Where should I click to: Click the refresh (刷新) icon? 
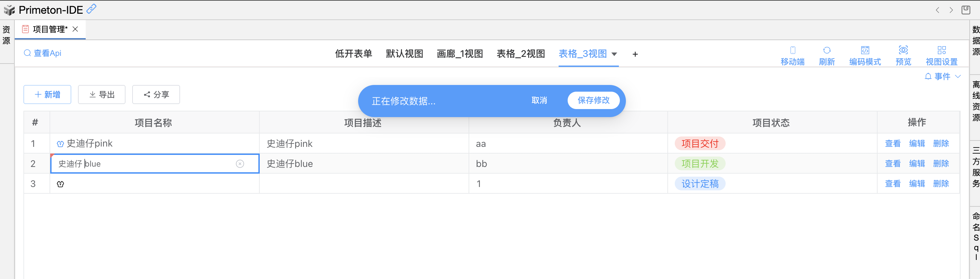point(827,50)
